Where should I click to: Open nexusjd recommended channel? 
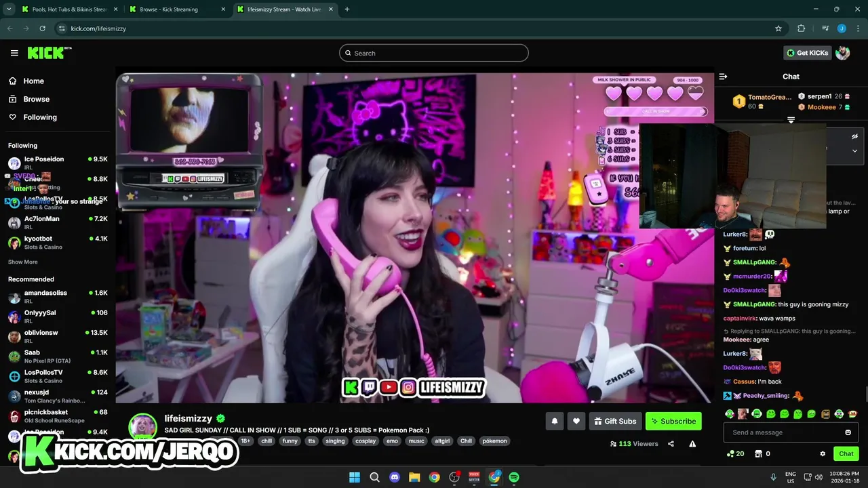[x=58, y=396]
